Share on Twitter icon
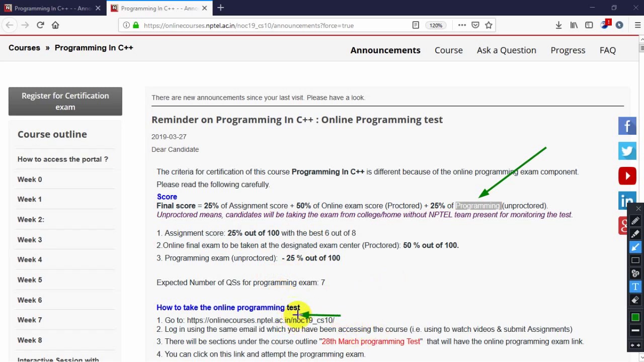644x362 pixels. click(x=627, y=151)
